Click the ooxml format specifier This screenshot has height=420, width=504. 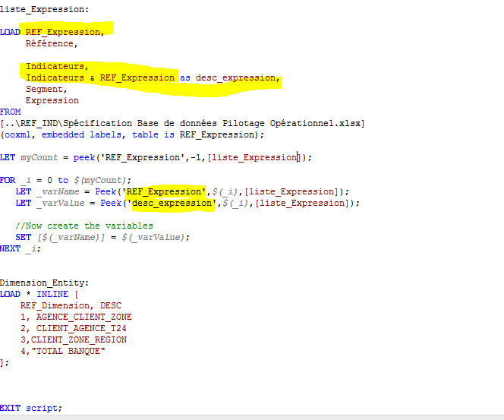tap(17, 134)
